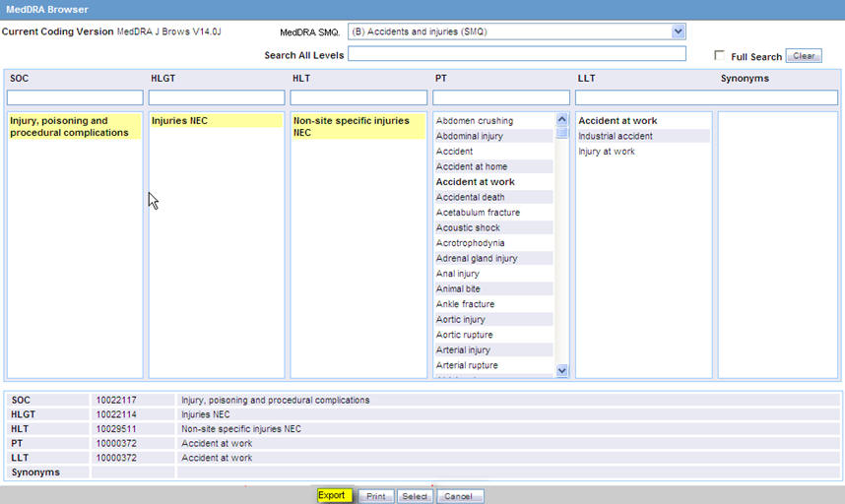
Task: Select Aortic rupture in the PT list
Action: tap(464, 335)
